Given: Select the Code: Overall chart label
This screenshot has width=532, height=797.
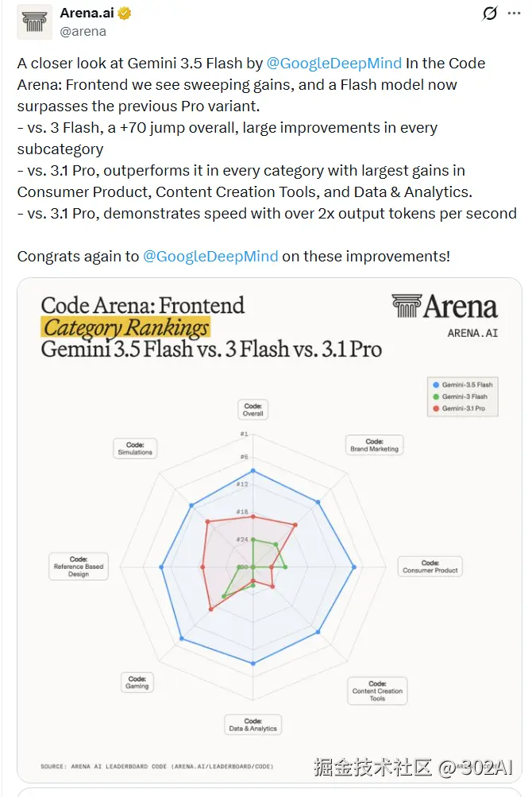Looking at the screenshot, I should tap(253, 410).
